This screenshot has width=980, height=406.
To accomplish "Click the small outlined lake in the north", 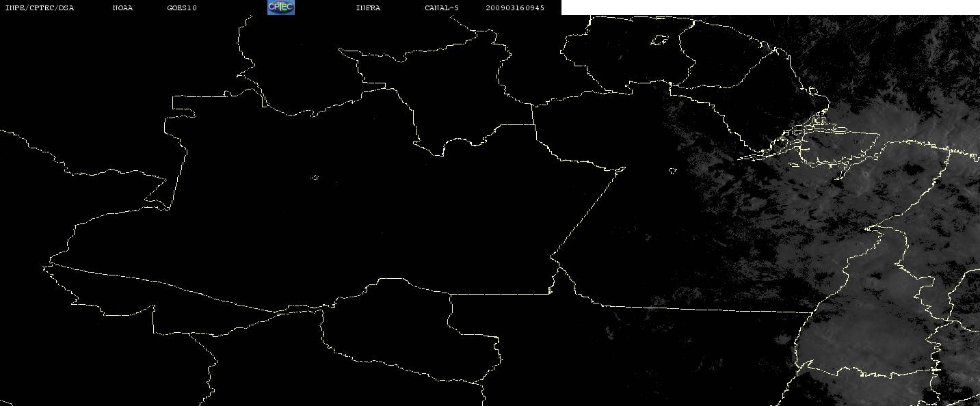I will point(659,40).
